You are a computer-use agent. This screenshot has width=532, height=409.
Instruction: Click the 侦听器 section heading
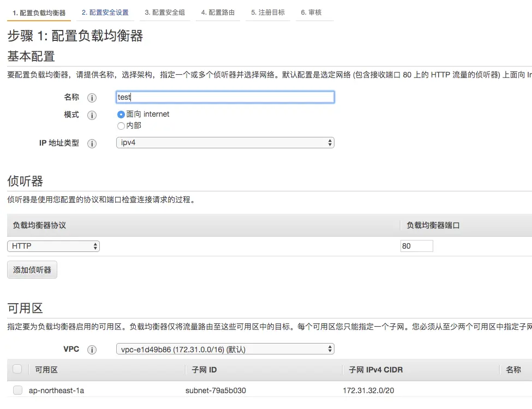(x=25, y=181)
